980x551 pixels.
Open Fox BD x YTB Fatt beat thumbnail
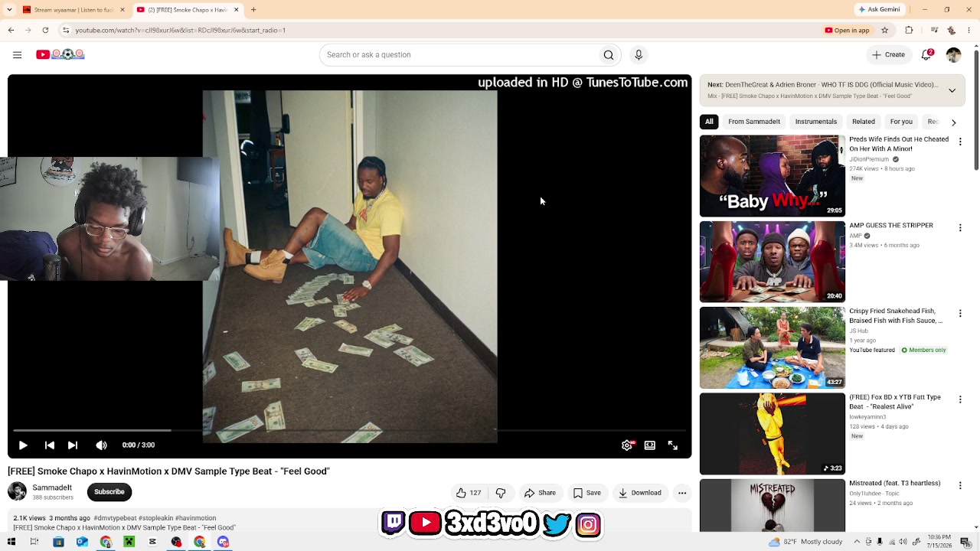(773, 434)
